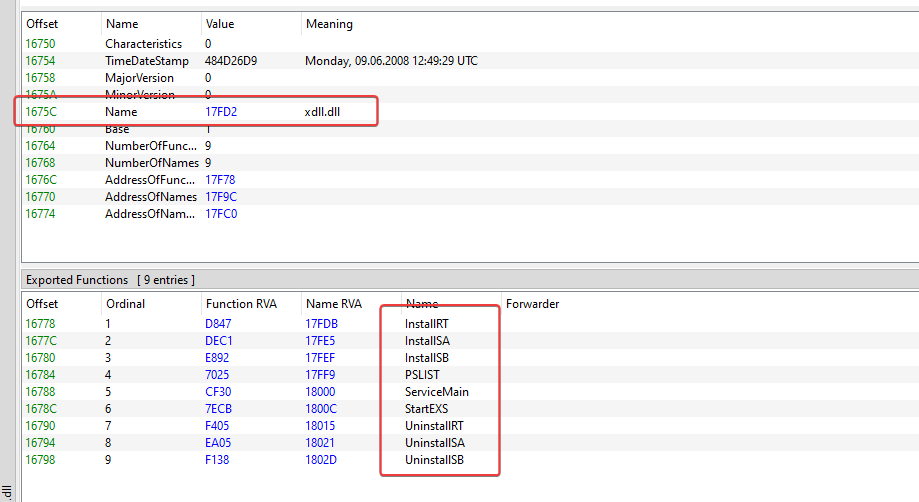Screen dimensions: 919x502
Task: Click the Offset column header in top table
Action: pyautogui.click(x=42, y=24)
